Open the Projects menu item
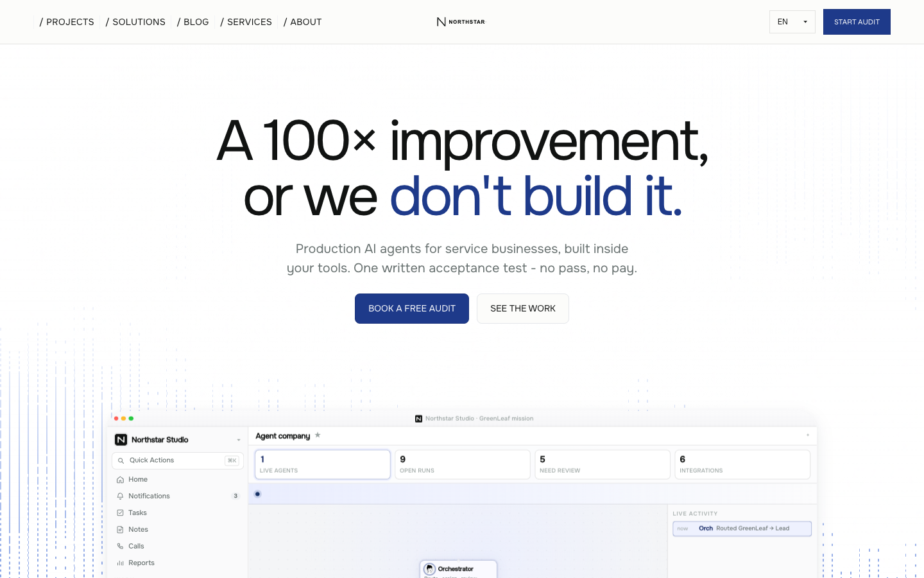This screenshot has height=578, width=924. pyautogui.click(x=67, y=22)
